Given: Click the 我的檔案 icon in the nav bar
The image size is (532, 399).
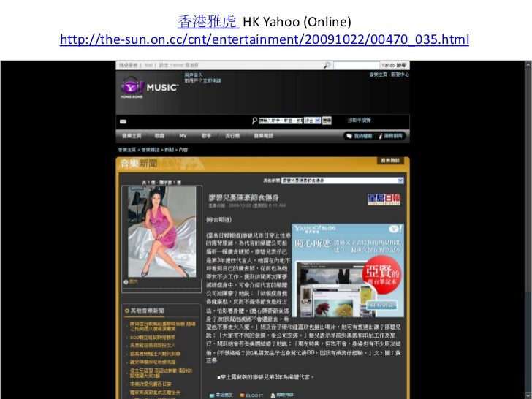Looking at the screenshot, I should tap(349, 136).
